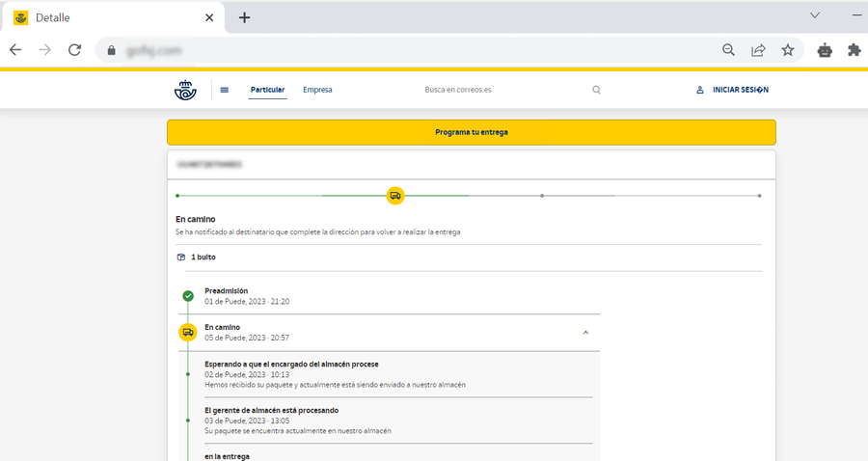Collapse the En camino section chevron
The height and width of the screenshot is (461, 868).
coord(584,332)
